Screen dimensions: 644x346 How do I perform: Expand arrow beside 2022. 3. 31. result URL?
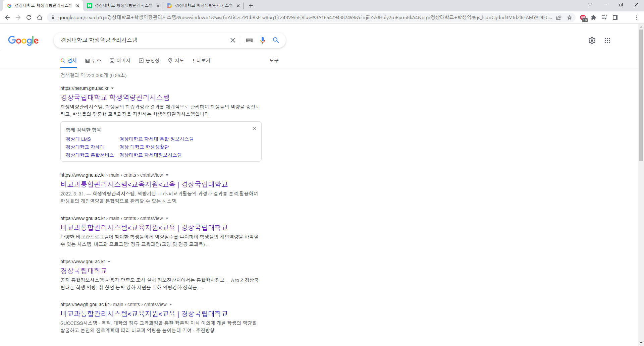[x=167, y=175]
